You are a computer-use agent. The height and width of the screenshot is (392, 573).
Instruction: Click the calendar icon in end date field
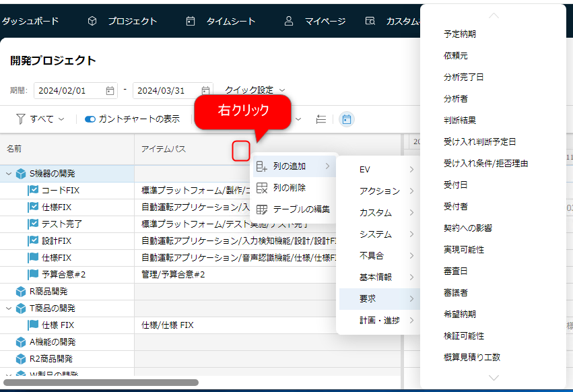205,90
